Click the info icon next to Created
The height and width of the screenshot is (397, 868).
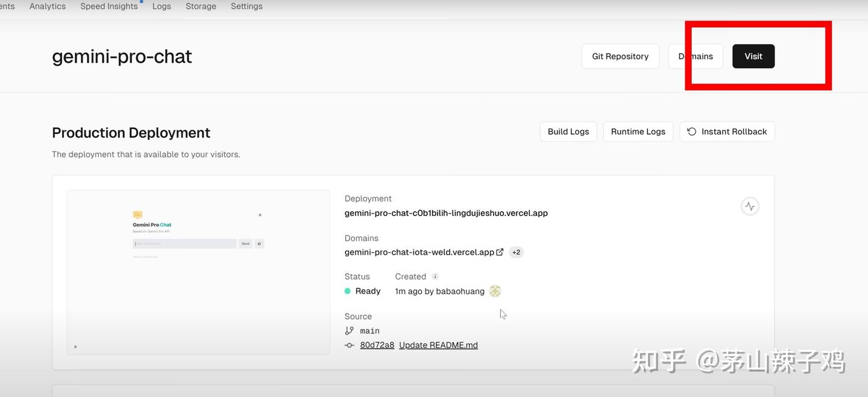click(435, 276)
